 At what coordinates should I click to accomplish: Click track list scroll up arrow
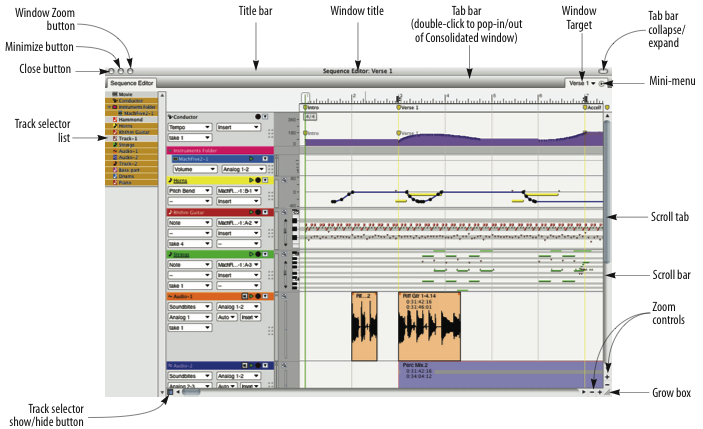coord(162,95)
